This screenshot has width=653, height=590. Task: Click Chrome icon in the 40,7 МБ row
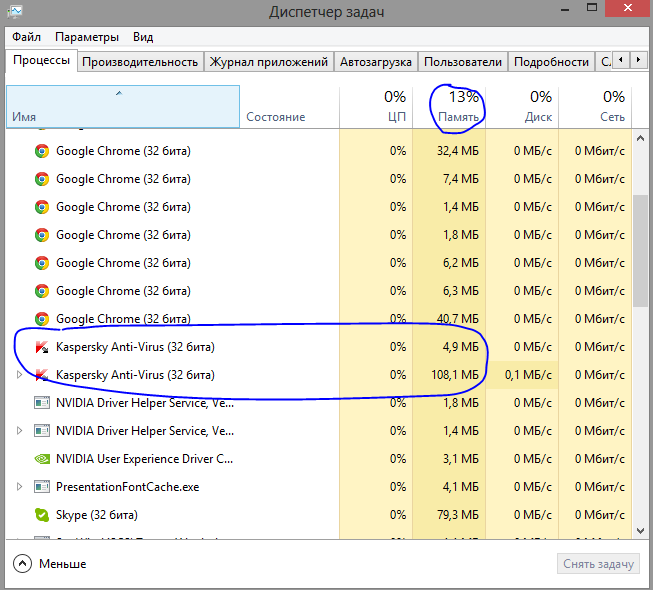42,319
